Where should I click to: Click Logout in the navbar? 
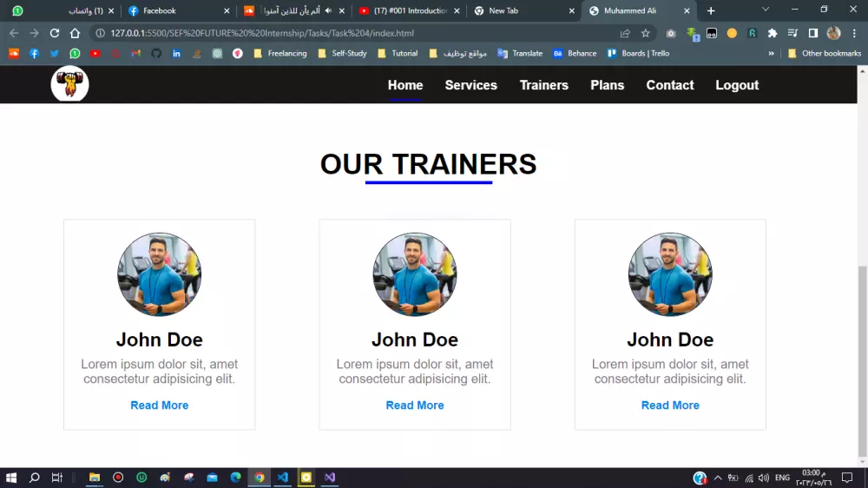[x=737, y=85]
